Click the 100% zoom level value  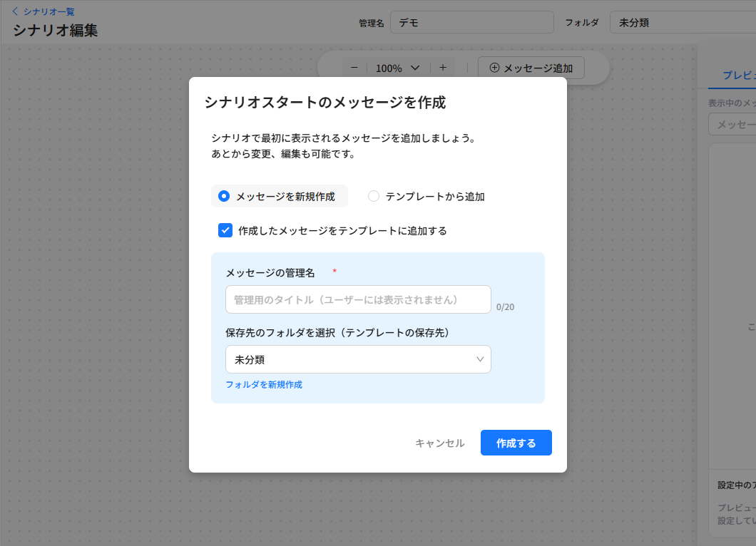(x=389, y=68)
